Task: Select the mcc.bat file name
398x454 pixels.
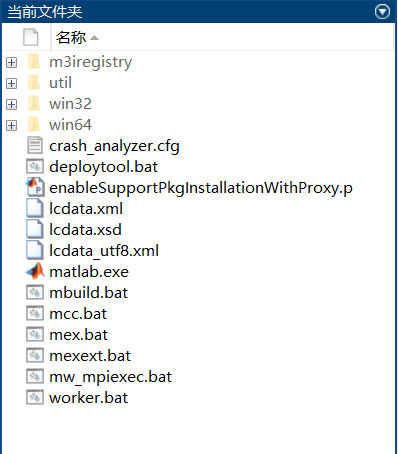Action: (x=78, y=314)
